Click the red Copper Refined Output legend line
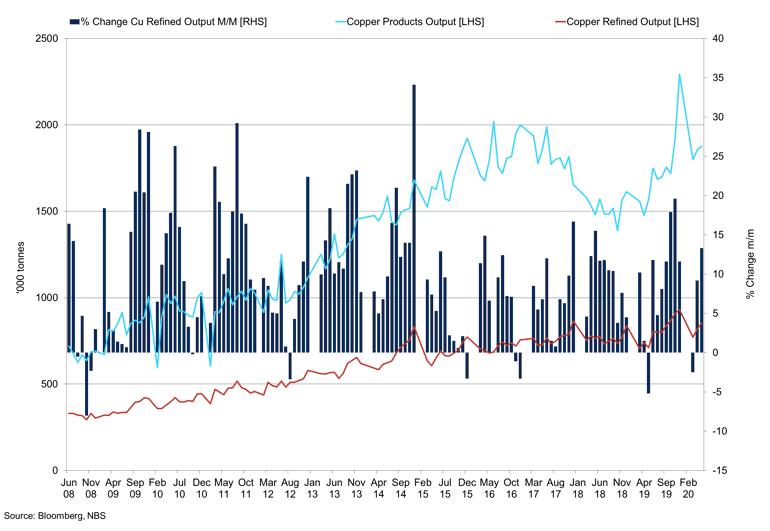 click(560, 22)
